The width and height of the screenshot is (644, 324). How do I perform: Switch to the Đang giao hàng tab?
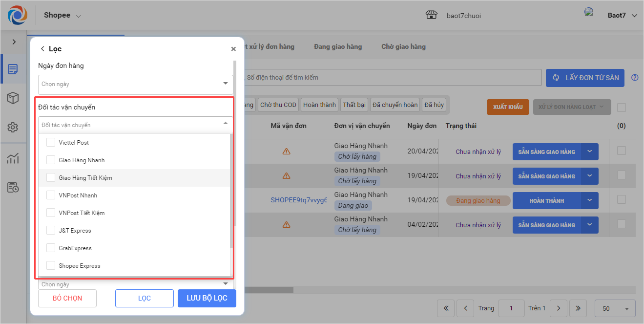pos(338,47)
